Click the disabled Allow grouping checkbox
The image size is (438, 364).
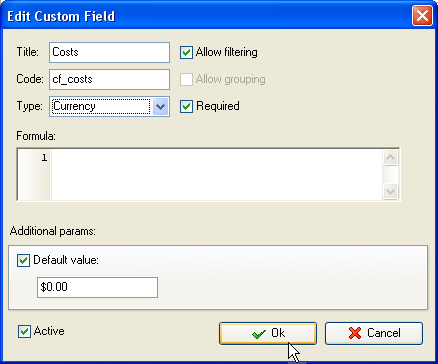(186, 79)
